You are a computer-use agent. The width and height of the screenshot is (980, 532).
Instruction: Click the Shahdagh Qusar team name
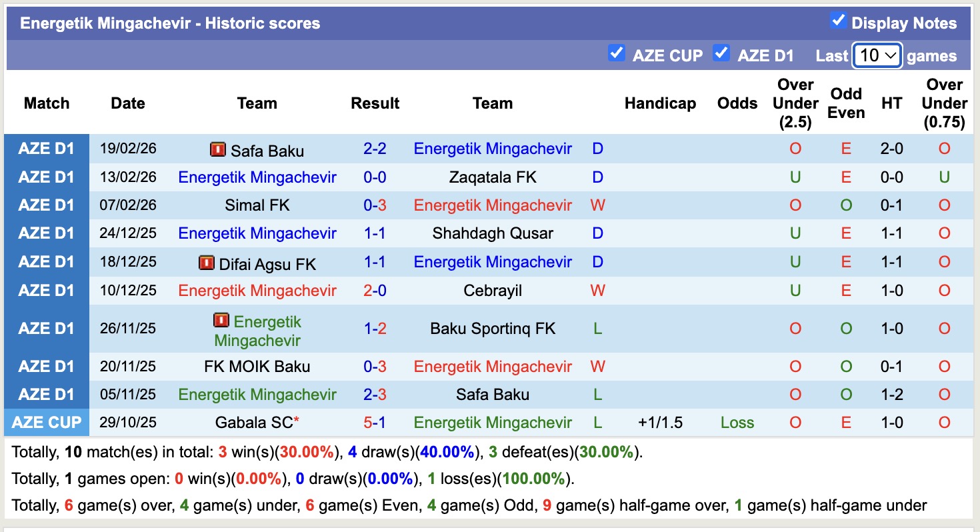[x=493, y=233]
